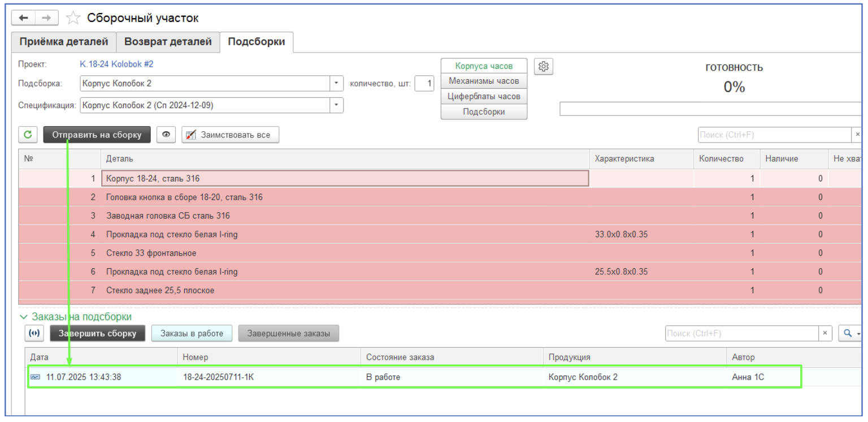Open settings via the gear icon
This screenshot has height=422, width=868.
[x=544, y=66]
